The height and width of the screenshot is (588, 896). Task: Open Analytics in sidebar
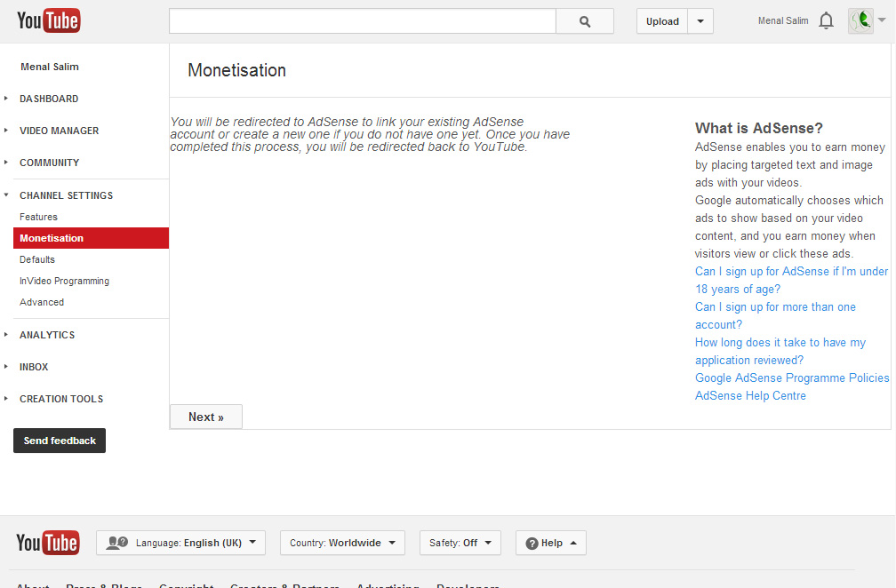(x=47, y=335)
